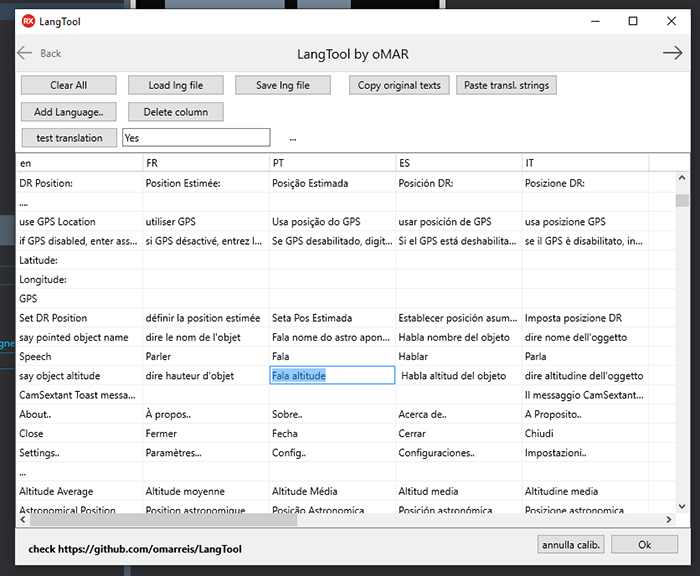Screen dimensions: 700x576
Task: Click the vertical scrollbar up arrow
Action: (x=682, y=178)
